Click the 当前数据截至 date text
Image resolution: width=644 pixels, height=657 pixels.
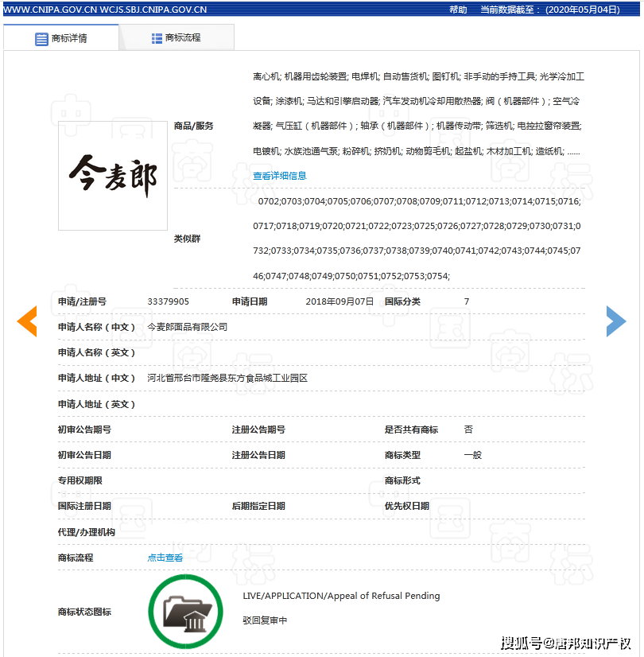(550, 10)
